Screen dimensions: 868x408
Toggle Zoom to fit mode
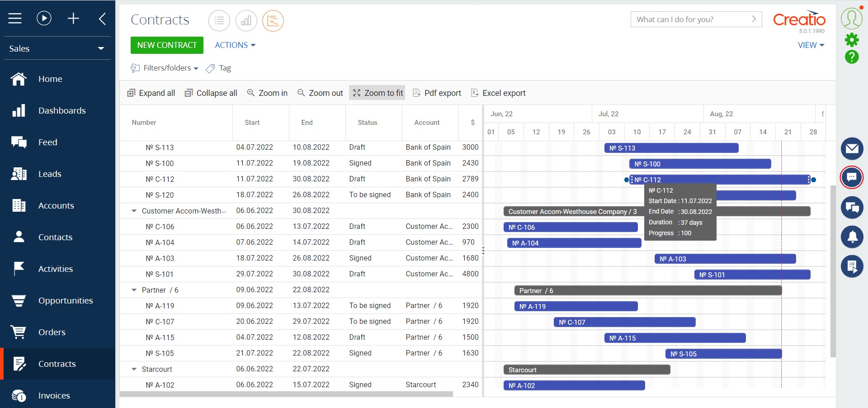[377, 93]
